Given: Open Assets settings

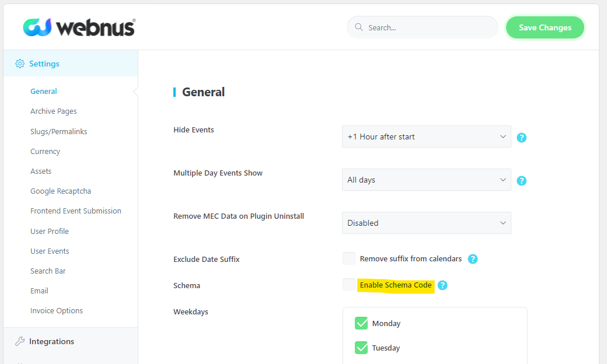Looking at the screenshot, I should (41, 171).
